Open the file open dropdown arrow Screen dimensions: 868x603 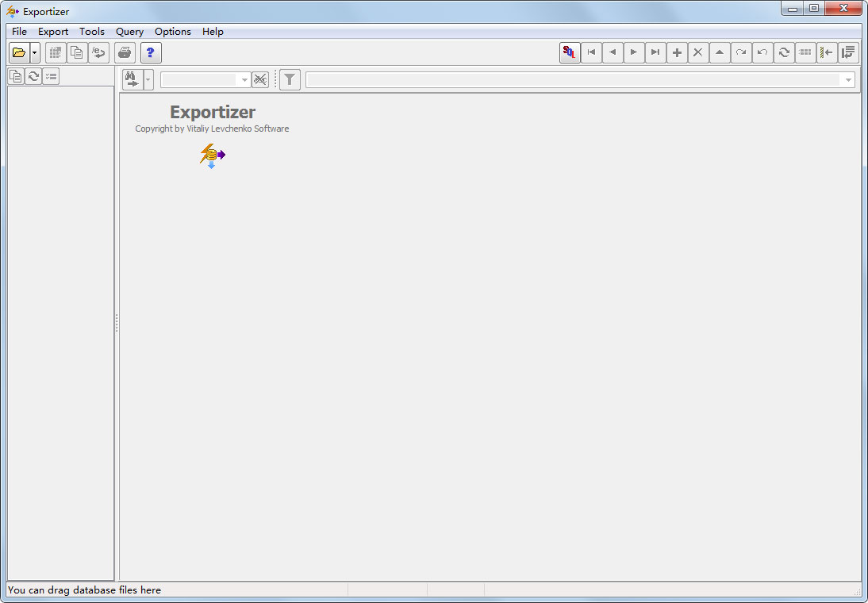(x=33, y=52)
